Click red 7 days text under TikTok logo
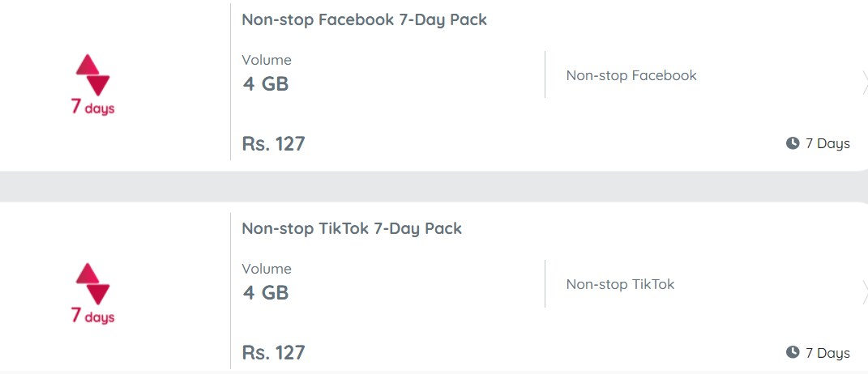Screen dimensions: 868x374 (x=92, y=316)
